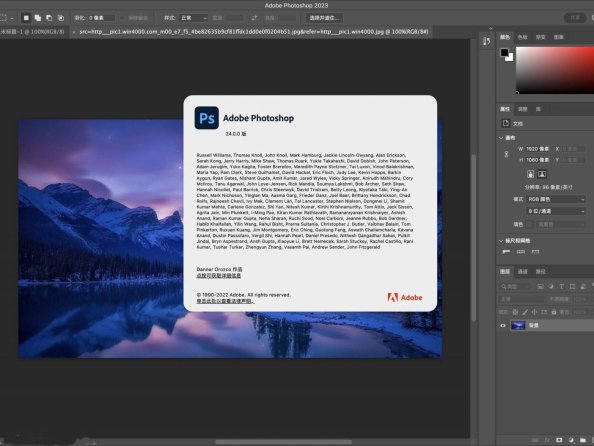
Task: Switch to the 渐变 gradients tab
Action: coord(541,37)
